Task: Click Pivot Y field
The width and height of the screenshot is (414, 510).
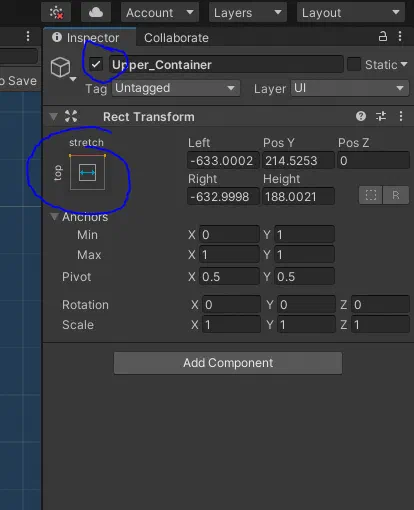Action: tap(304, 277)
